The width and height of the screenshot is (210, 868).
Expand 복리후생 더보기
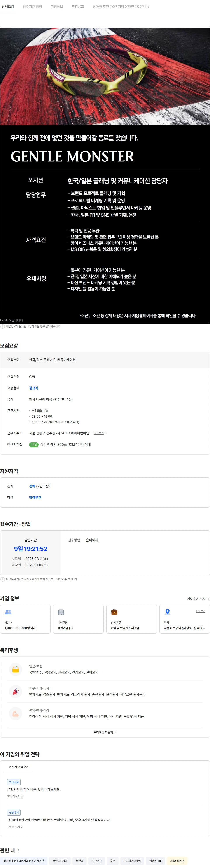pos(105,732)
